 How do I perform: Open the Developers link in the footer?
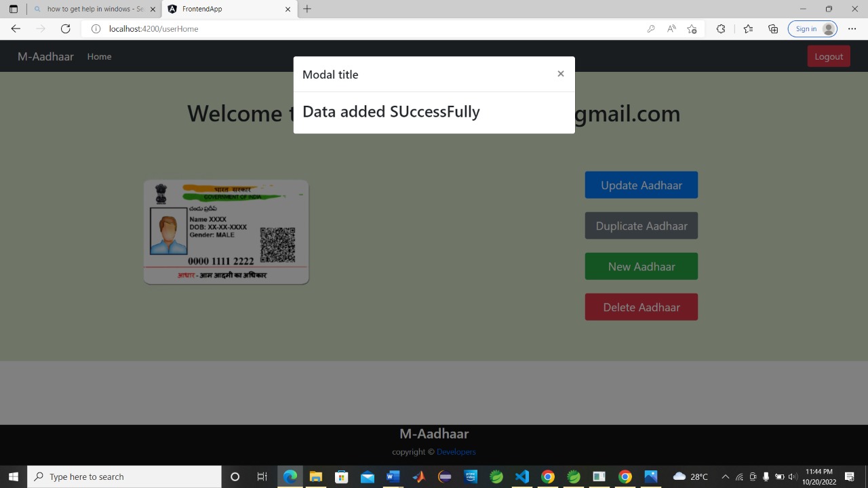pyautogui.click(x=456, y=451)
